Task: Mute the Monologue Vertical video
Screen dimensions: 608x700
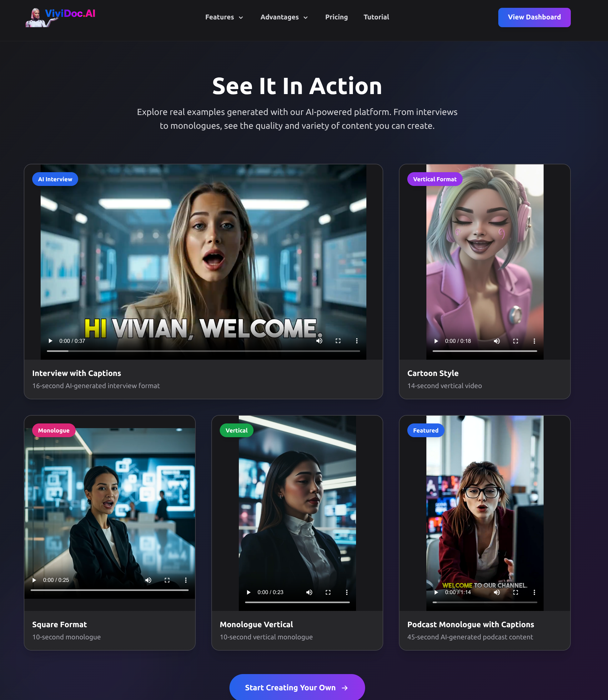Action: pos(309,592)
